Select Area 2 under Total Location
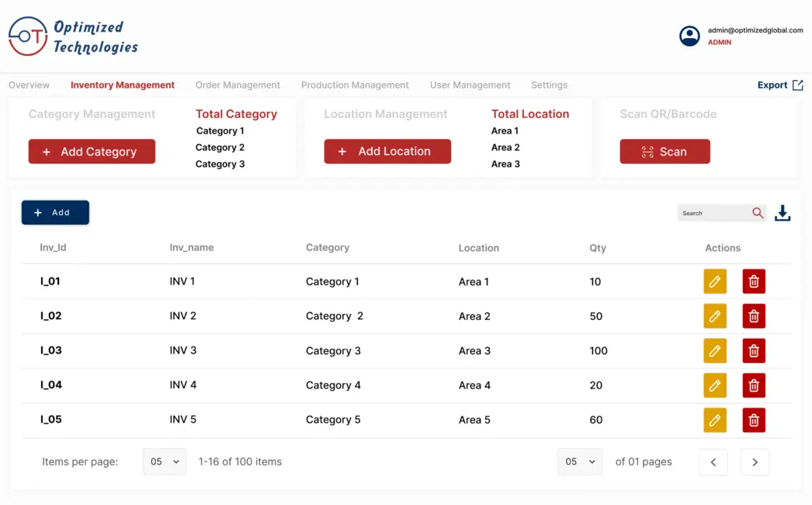 505,148
